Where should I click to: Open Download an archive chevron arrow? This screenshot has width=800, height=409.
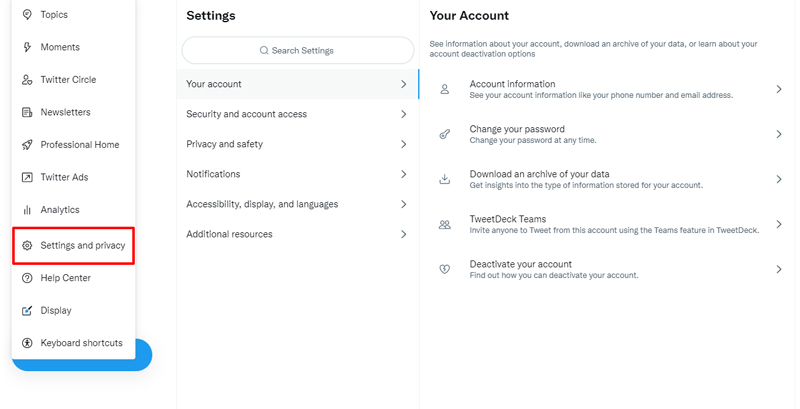(x=779, y=179)
